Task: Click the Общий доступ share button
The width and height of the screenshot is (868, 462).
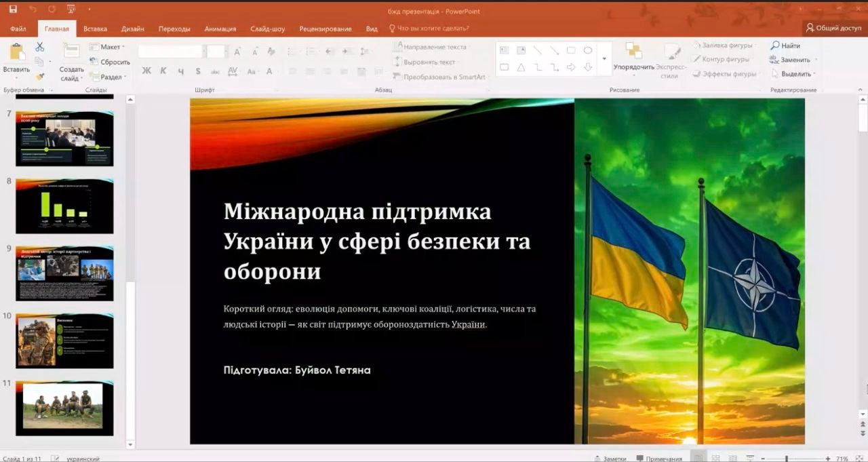Action: click(833, 28)
